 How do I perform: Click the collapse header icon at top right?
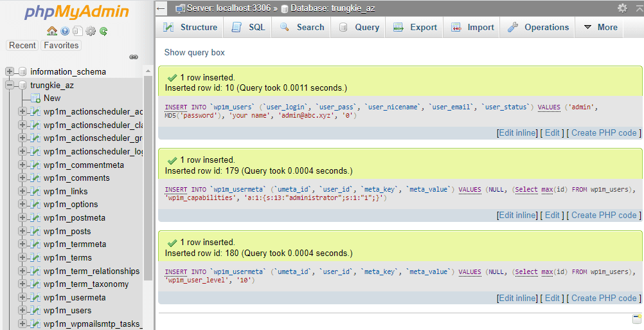(636, 8)
